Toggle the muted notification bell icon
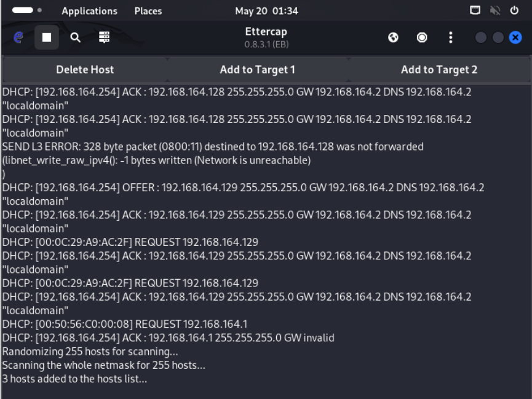Image resolution: width=532 pixels, height=399 pixels. [495, 10]
